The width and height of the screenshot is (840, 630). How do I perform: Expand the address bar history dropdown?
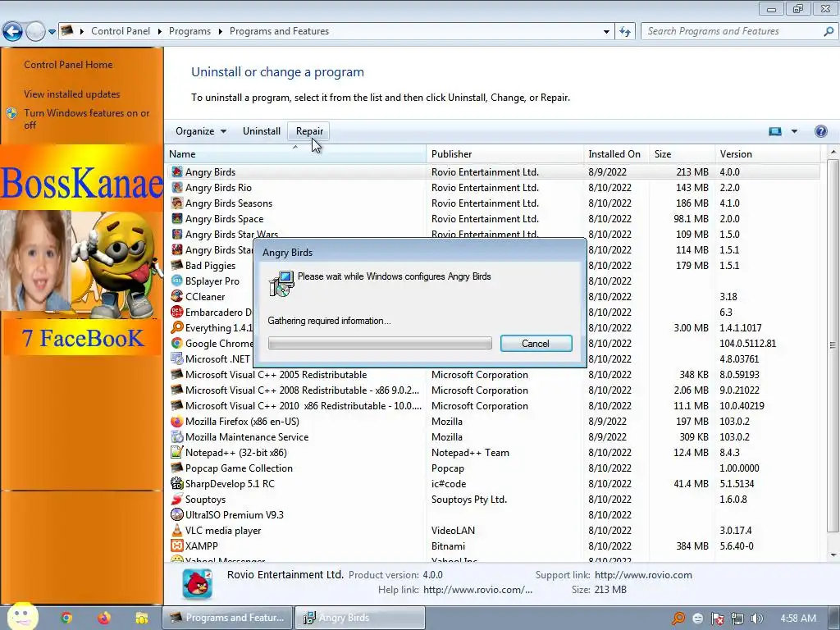coord(606,32)
